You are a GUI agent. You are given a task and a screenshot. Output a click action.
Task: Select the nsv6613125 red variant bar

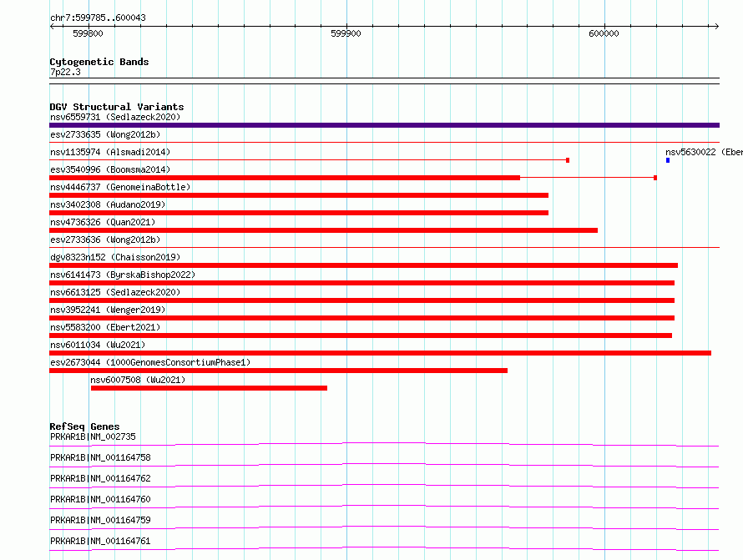point(362,300)
